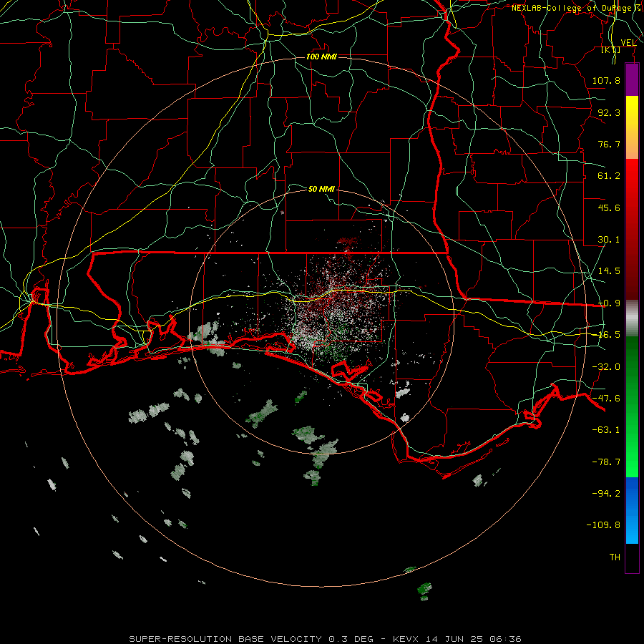Click the VEL legend title
Screen dimensions: 644x644
628,43
